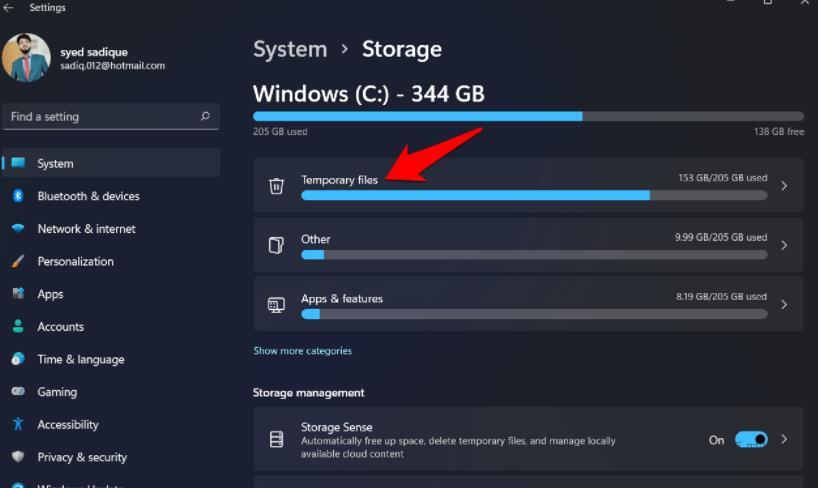Click the Storage Sense drive icon
This screenshot has height=488, width=818.
click(277, 440)
